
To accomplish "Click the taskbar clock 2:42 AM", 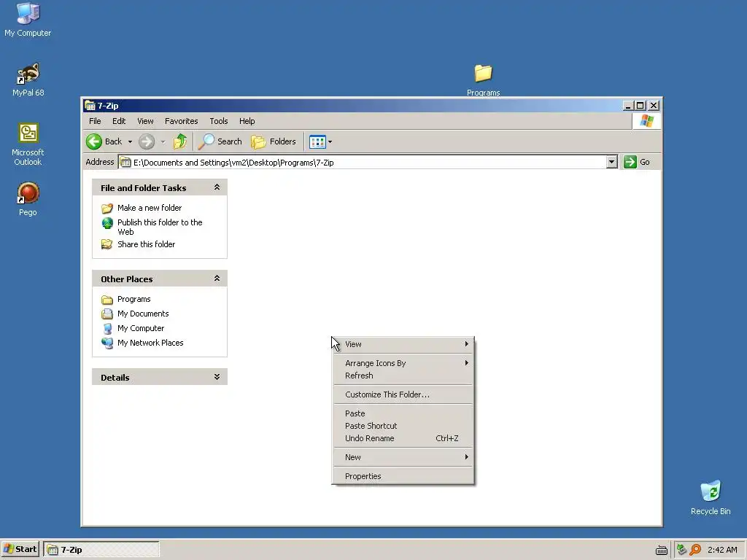I will tap(722, 550).
